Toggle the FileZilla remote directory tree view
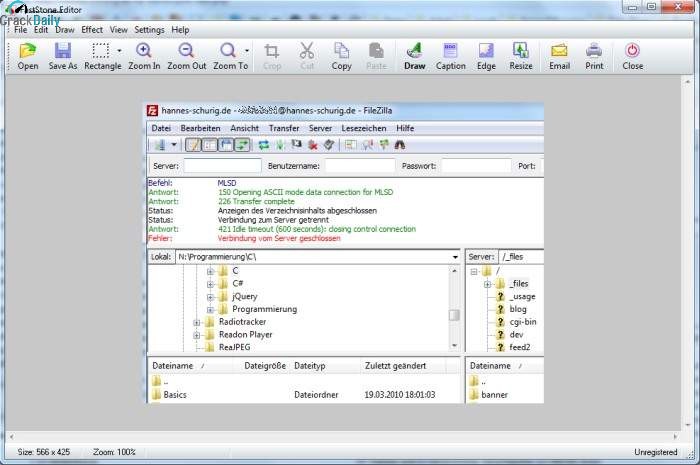 [226, 145]
